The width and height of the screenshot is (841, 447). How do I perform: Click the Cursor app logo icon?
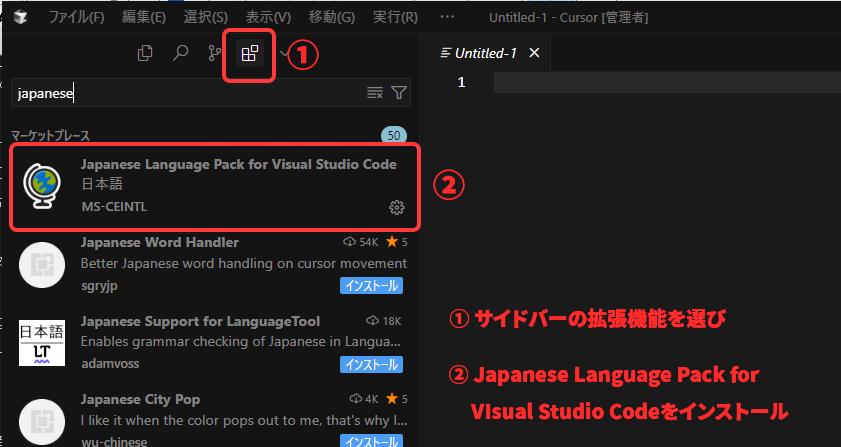pyautogui.click(x=21, y=17)
